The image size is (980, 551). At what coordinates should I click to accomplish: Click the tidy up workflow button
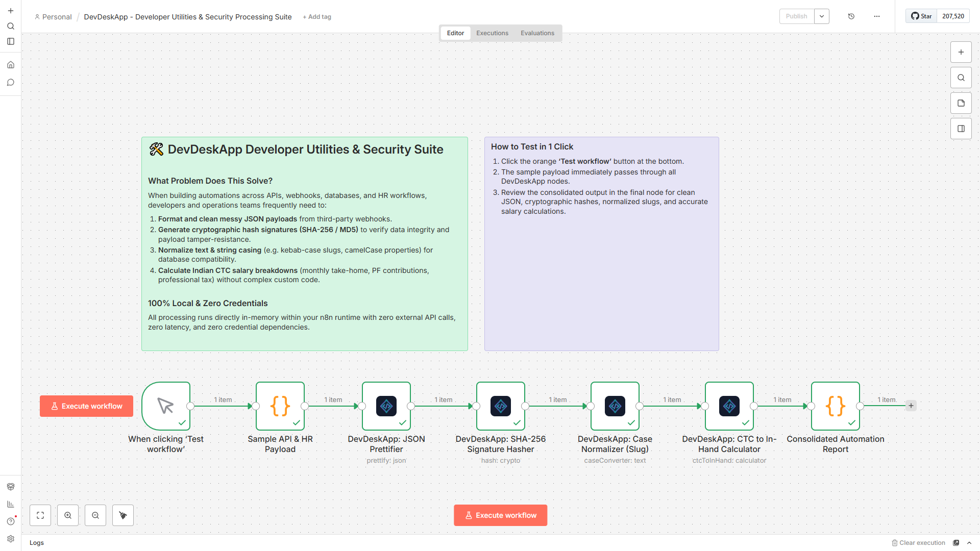pos(123,515)
